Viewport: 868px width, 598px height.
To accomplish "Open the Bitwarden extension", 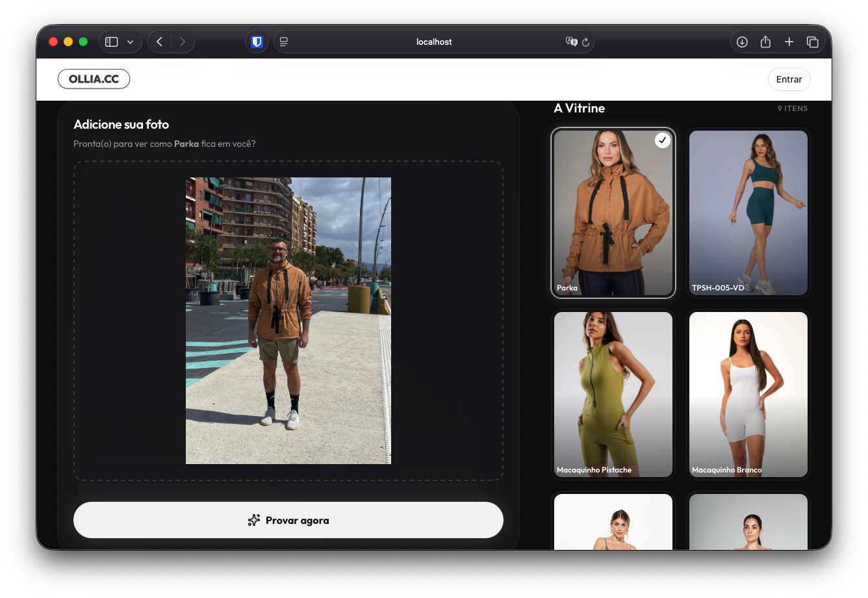I will point(257,42).
